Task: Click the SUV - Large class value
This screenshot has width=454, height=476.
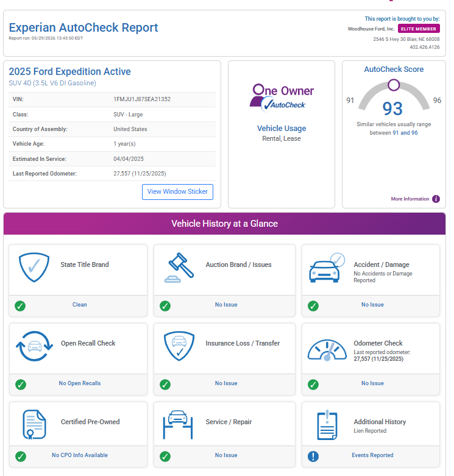Action: pyautogui.click(x=128, y=115)
